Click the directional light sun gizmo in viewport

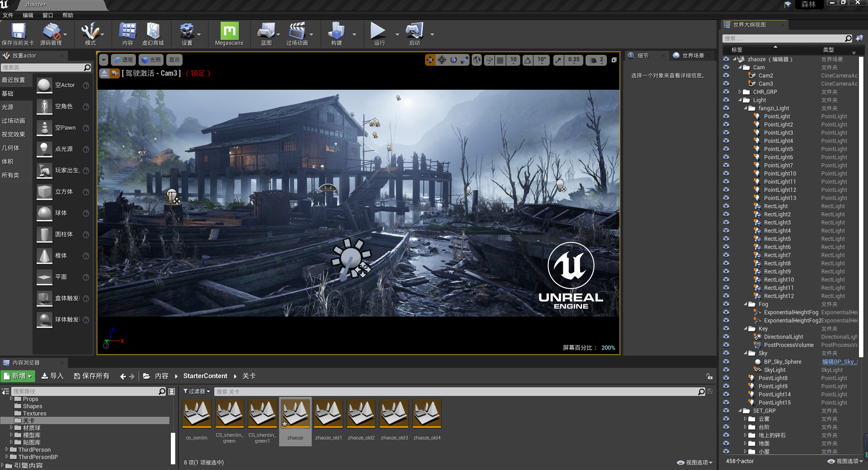(x=351, y=258)
